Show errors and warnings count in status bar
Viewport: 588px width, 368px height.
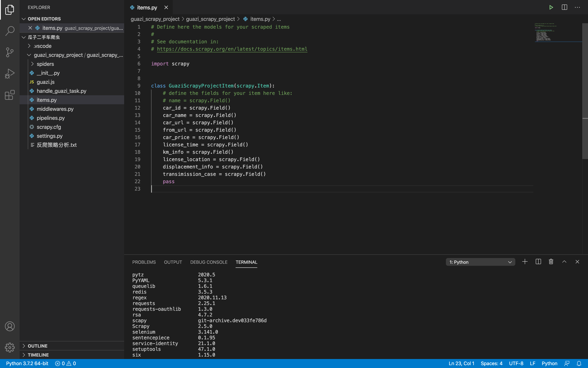[66, 363]
